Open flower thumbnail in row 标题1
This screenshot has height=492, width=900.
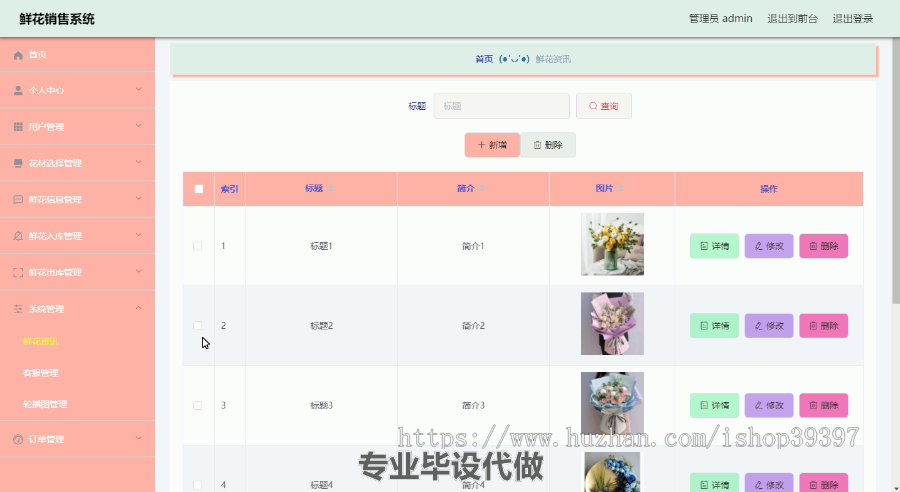pos(612,245)
